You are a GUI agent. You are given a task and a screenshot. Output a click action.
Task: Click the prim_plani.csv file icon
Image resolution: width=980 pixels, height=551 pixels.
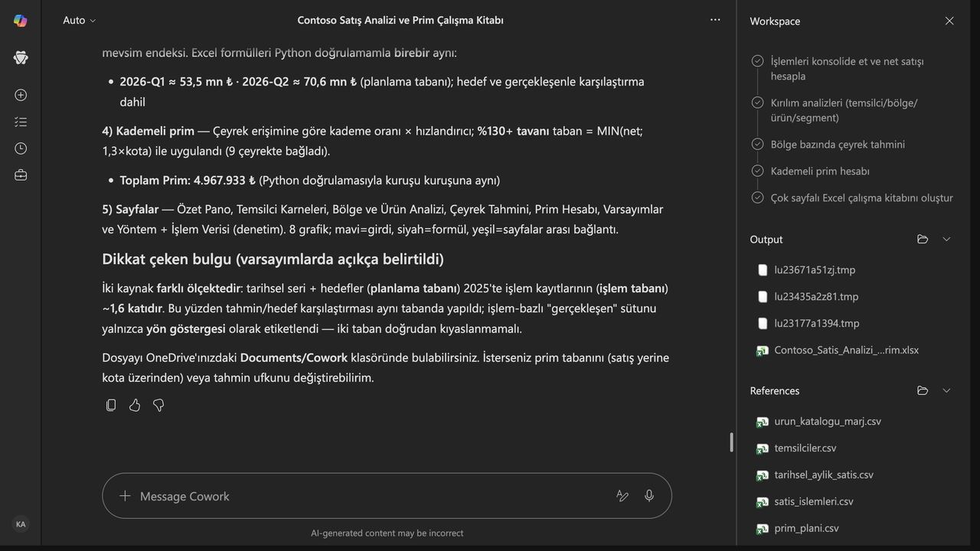click(763, 529)
